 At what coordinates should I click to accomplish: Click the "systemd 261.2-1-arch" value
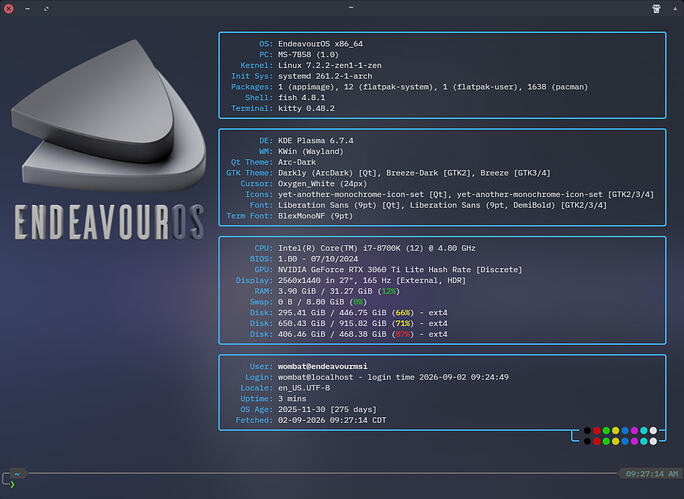[325, 76]
